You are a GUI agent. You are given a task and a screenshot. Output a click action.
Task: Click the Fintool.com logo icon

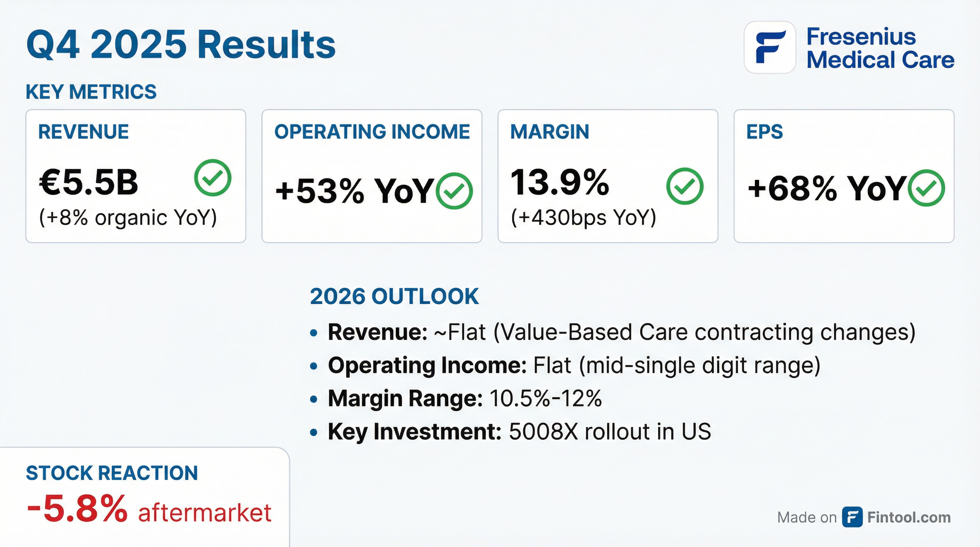pyautogui.click(x=852, y=517)
